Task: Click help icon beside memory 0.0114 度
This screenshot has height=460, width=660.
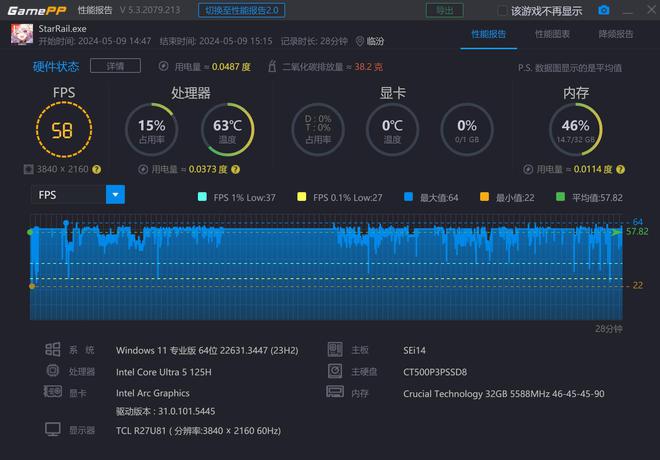Action: pyautogui.click(x=620, y=169)
